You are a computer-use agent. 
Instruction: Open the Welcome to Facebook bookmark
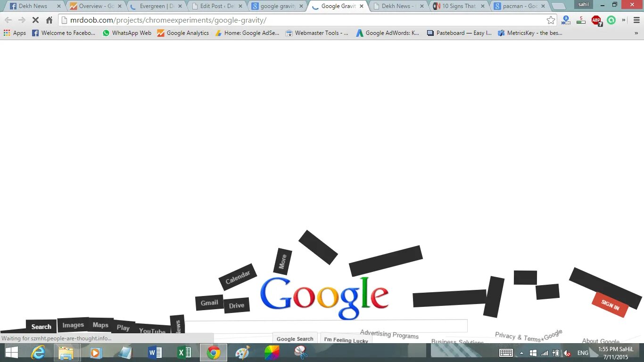pos(64,33)
